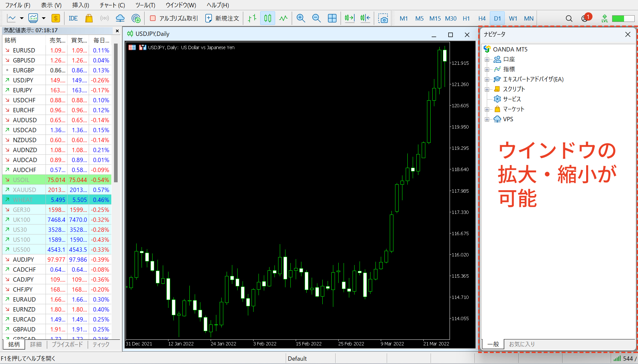The width and height of the screenshot is (638, 364).
Task: Select W1 timeframe
Action: point(513,18)
